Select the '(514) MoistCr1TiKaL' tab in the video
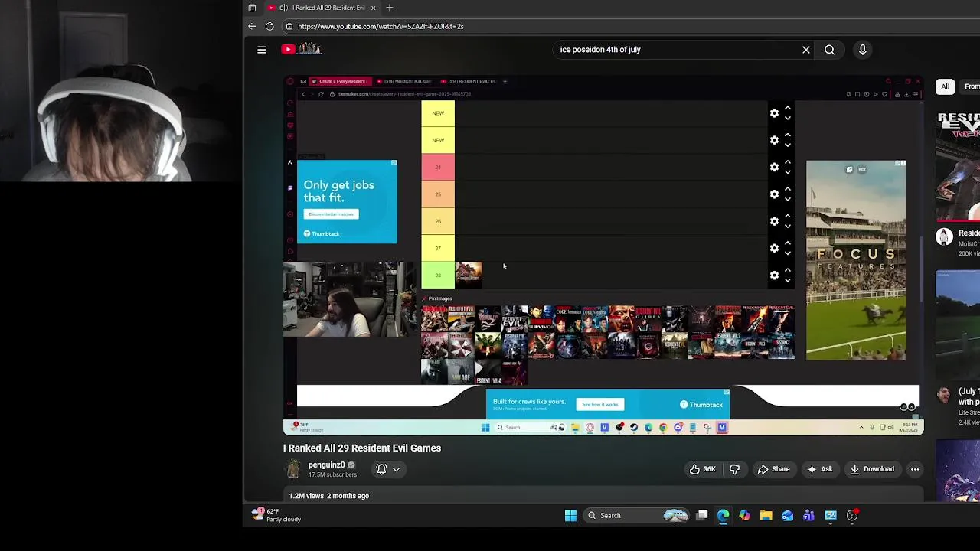The height and width of the screenshot is (551, 980). (404, 81)
